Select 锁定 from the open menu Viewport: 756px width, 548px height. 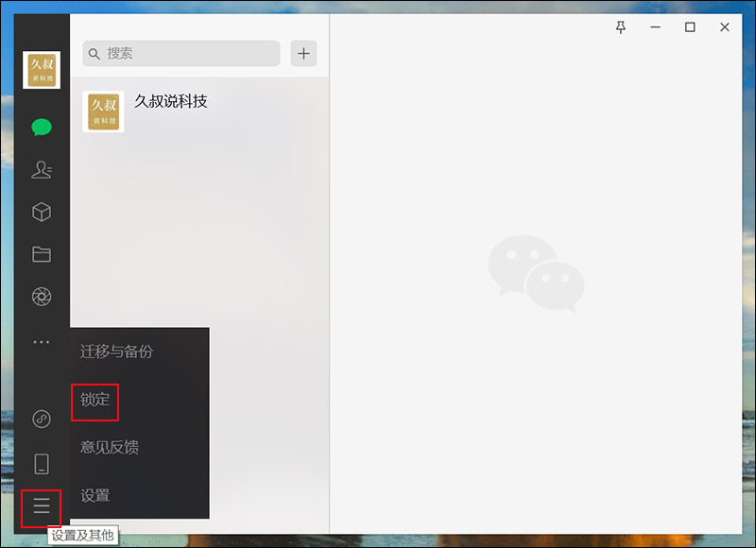(x=94, y=400)
